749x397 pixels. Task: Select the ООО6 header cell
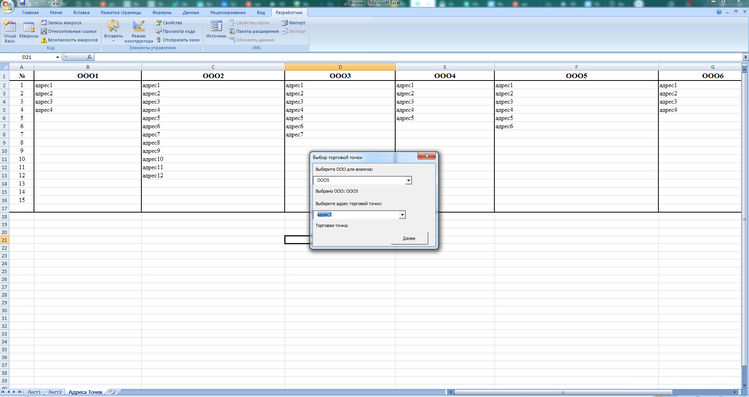[700, 75]
